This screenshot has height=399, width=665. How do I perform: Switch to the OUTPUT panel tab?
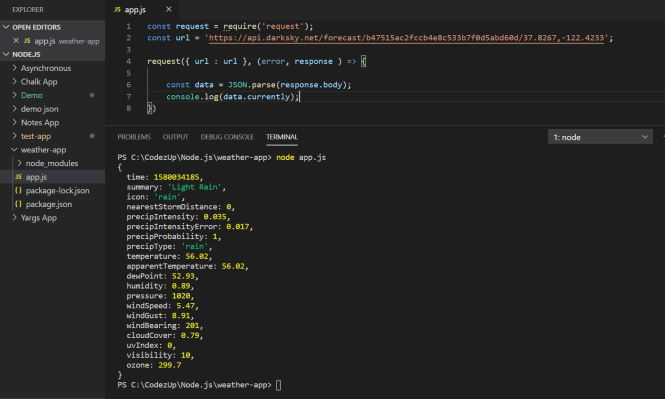tap(175, 137)
